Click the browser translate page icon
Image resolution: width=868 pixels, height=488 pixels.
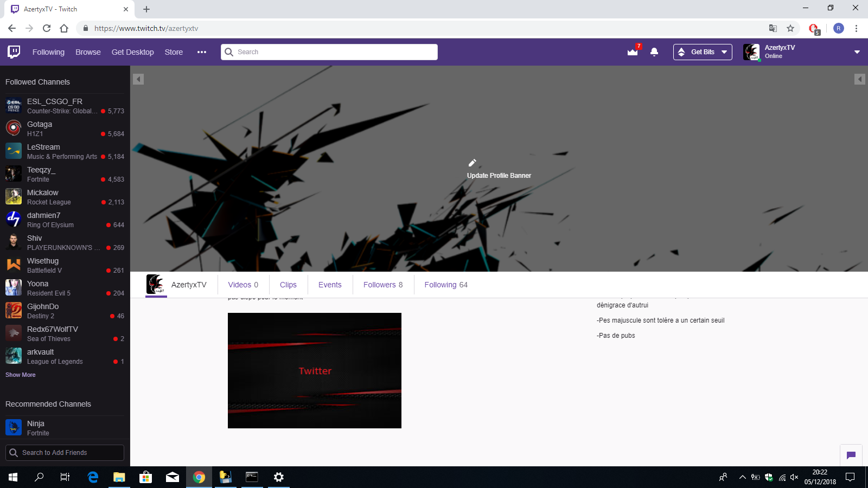click(x=773, y=28)
